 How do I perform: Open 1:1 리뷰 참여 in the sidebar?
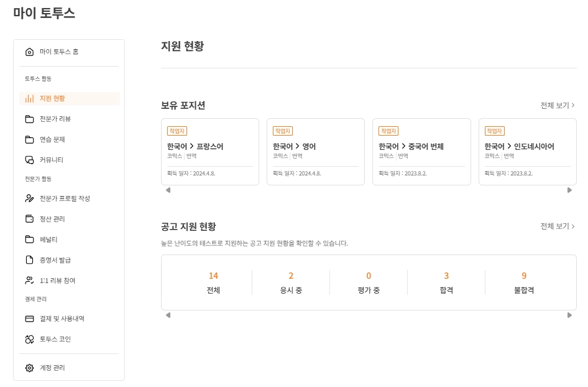point(57,281)
